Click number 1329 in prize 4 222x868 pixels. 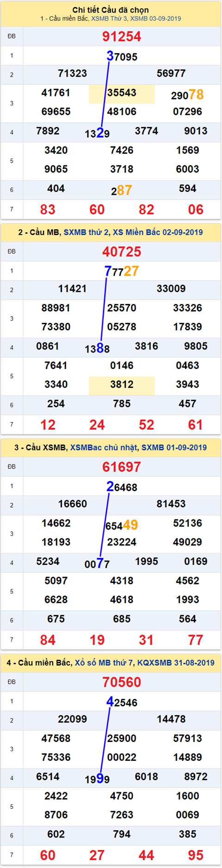[x=97, y=134]
